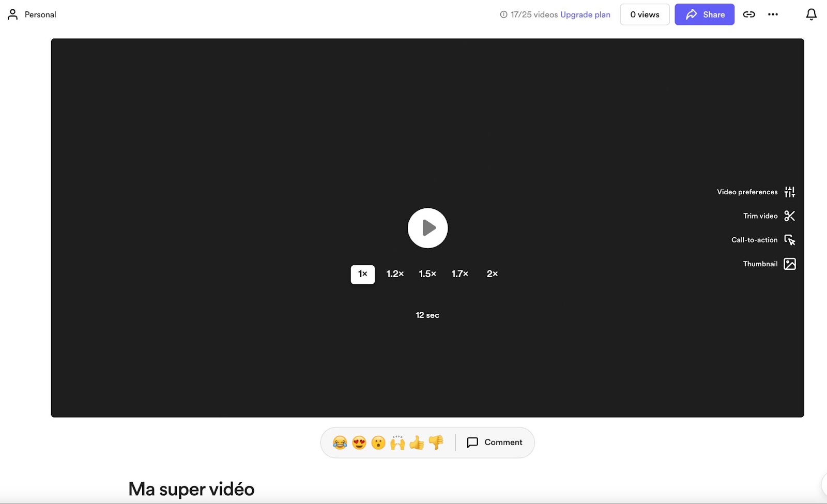
Task: Add a Call-to-action via cursor icon
Action: [x=789, y=240]
